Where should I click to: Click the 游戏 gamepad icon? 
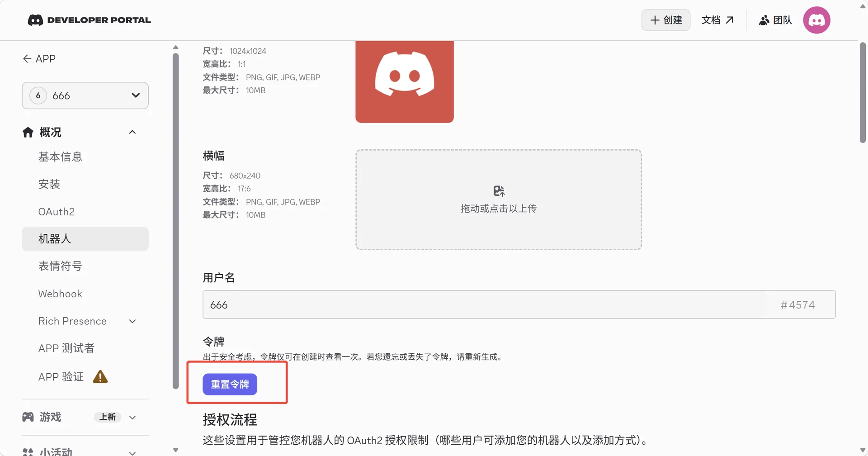click(x=28, y=417)
